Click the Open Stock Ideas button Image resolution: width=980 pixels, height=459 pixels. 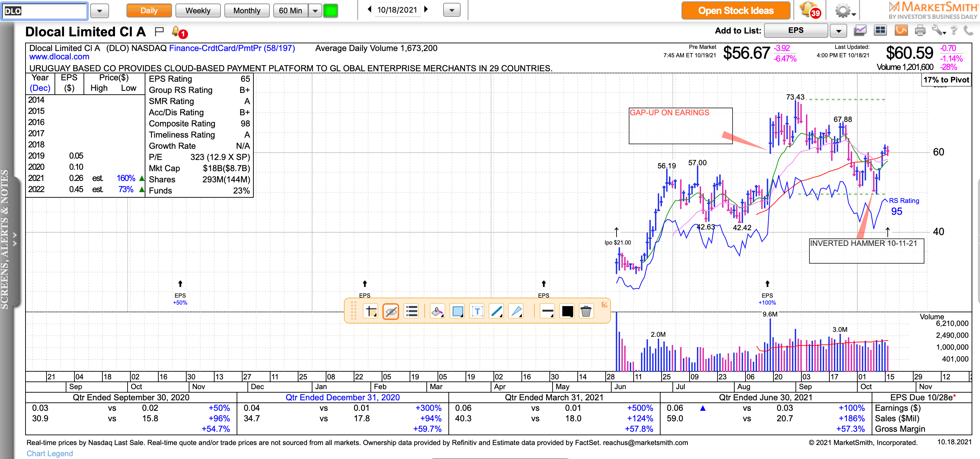click(735, 10)
